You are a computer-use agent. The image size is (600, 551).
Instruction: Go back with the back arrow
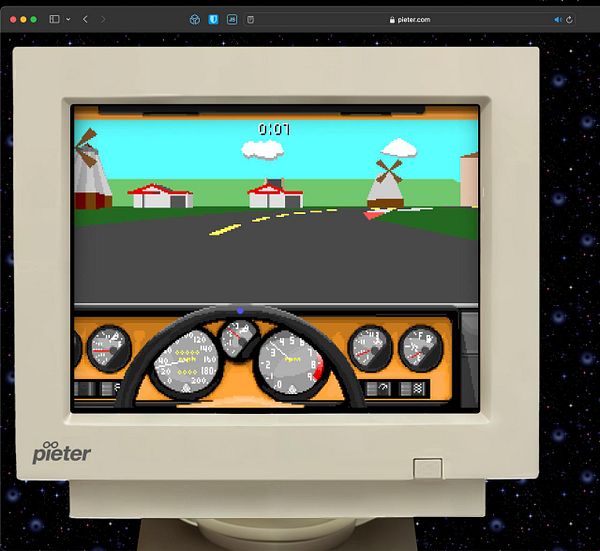[x=85, y=19]
